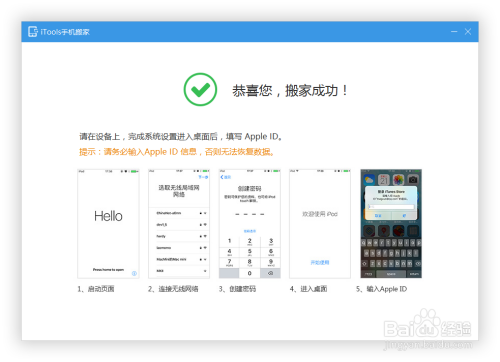Close the iTools手机搬家 window

468,32
